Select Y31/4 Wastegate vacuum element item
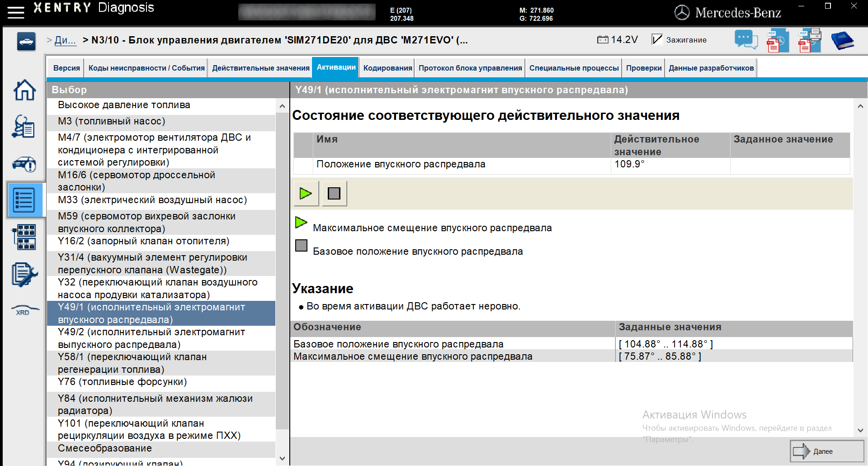868x466 pixels. 161,263
